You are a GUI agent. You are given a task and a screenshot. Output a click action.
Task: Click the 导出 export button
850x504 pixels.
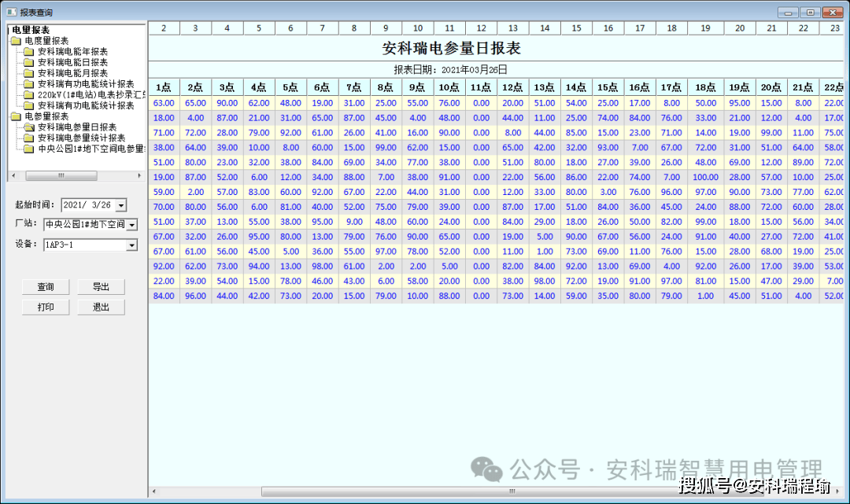click(x=101, y=286)
